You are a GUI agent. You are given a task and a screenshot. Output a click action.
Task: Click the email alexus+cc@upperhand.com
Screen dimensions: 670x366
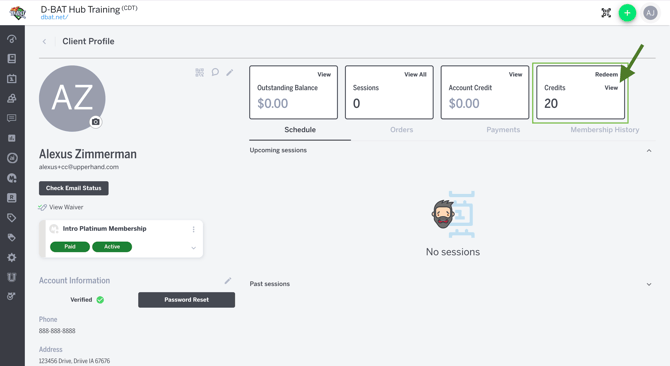pos(79,167)
